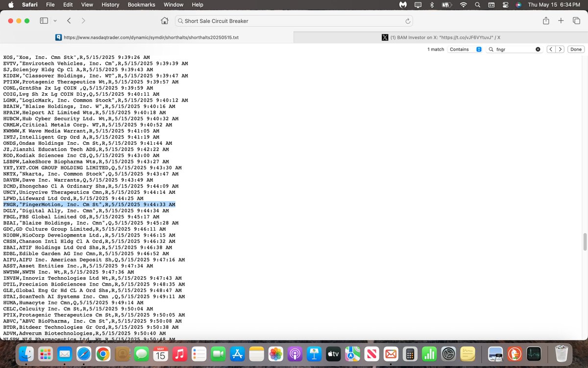This screenshot has width=588, height=368.
Task: Open the Safari menu
Action: (30, 4)
